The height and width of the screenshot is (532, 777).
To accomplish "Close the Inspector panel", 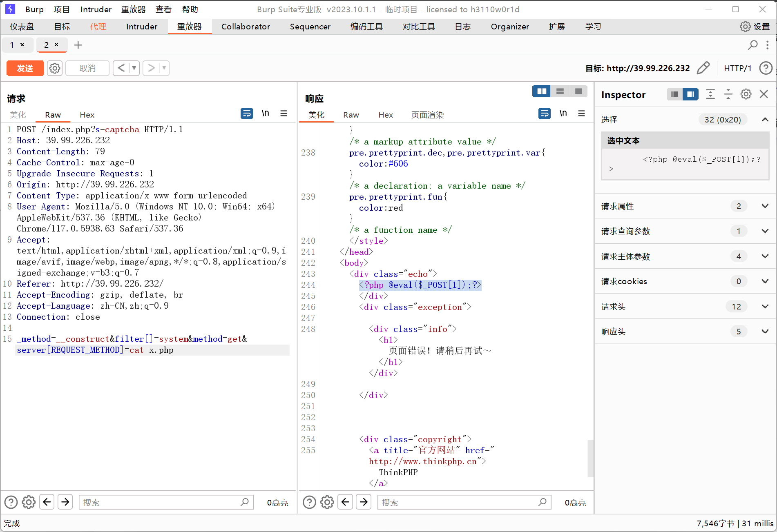I will (764, 94).
